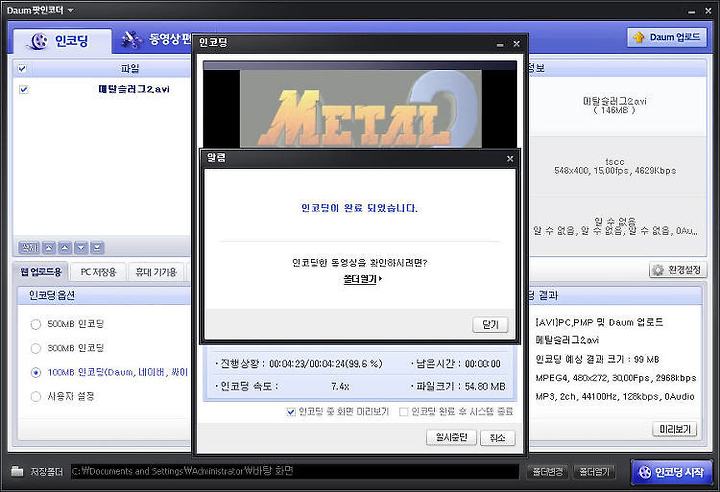The width and height of the screenshot is (720, 492).
Task: Open the 인코딩 tab with film reel icon
Action: tap(62, 41)
